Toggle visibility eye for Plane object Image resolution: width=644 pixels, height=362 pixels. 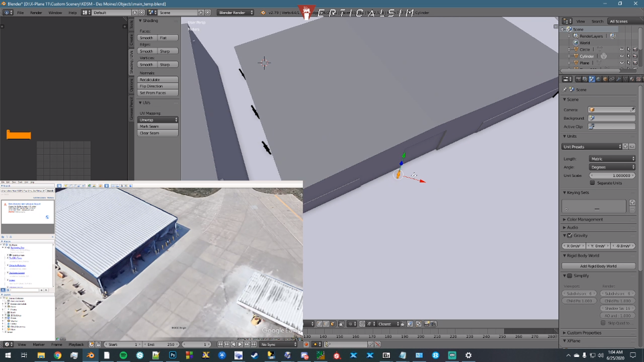[x=621, y=63]
